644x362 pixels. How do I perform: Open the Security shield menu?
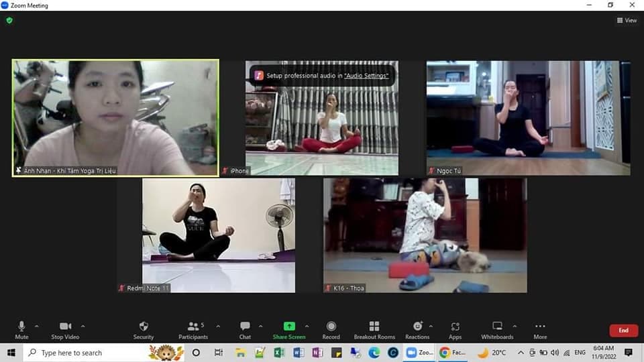point(144,330)
